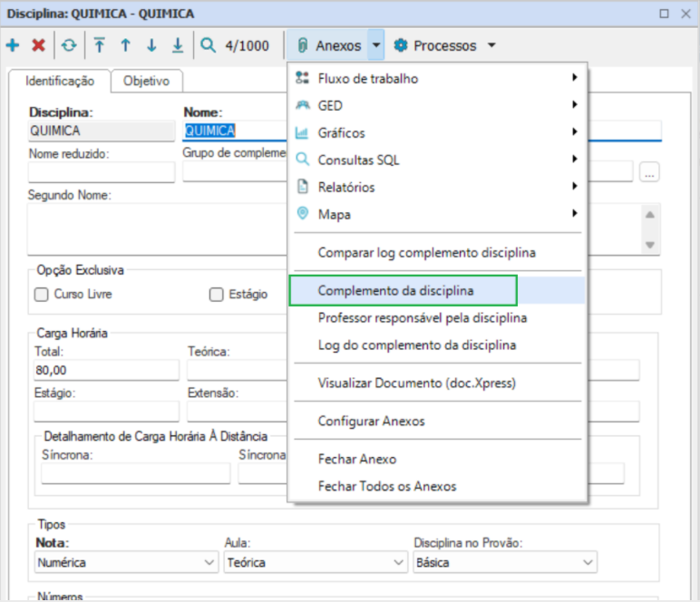Image resolution: width=700 pixels, height=602 pixels.
Task: Open the GED submenu
Action: (437, 106)
